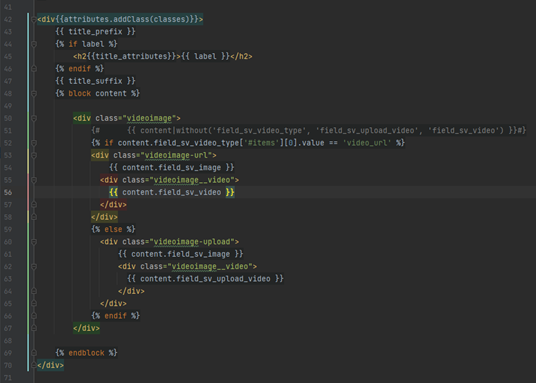Fold the videoimage__video div on line 62
The height and width of the screenshot is (383, 536).
click(x=34, y=266)
